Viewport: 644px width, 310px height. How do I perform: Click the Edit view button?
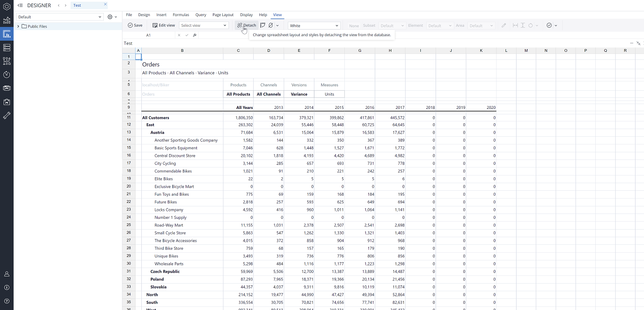pyautogui.click(x=164, y=25)
